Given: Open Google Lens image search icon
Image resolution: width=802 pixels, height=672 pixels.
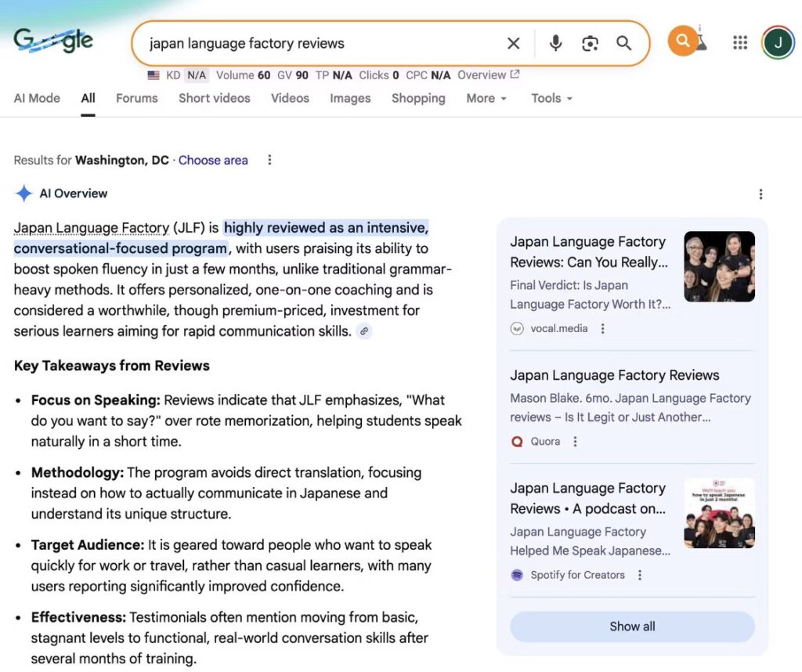Looking at the screenshot, I should click(x=590, y=44).
